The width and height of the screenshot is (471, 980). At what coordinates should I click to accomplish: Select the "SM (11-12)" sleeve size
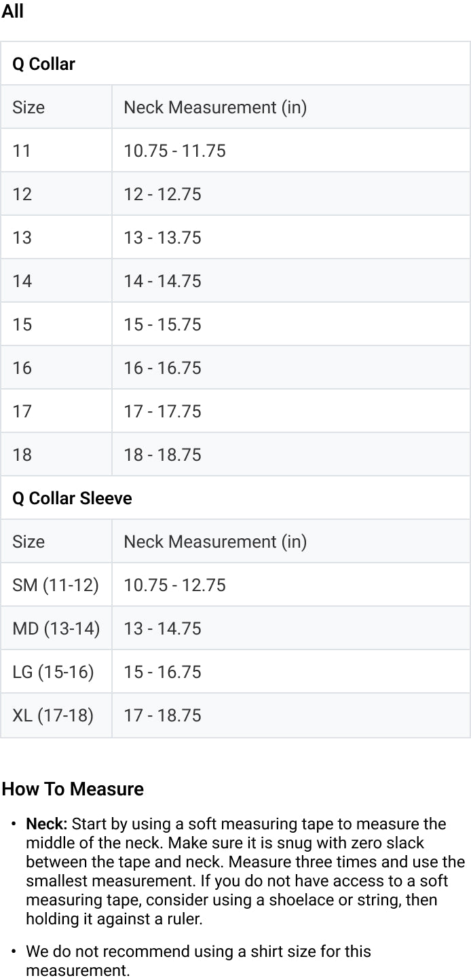(x=56, y=585)
